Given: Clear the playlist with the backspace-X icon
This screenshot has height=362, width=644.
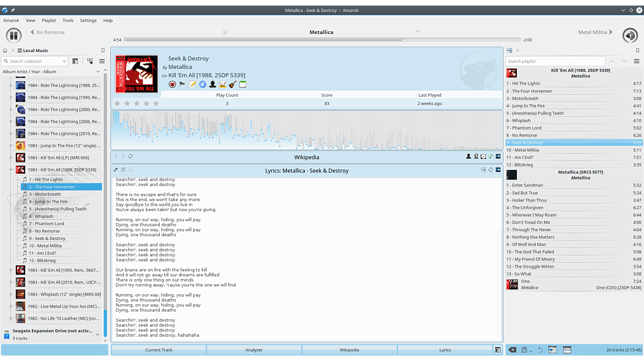Looking at the screenshot, I should point(512,350).
